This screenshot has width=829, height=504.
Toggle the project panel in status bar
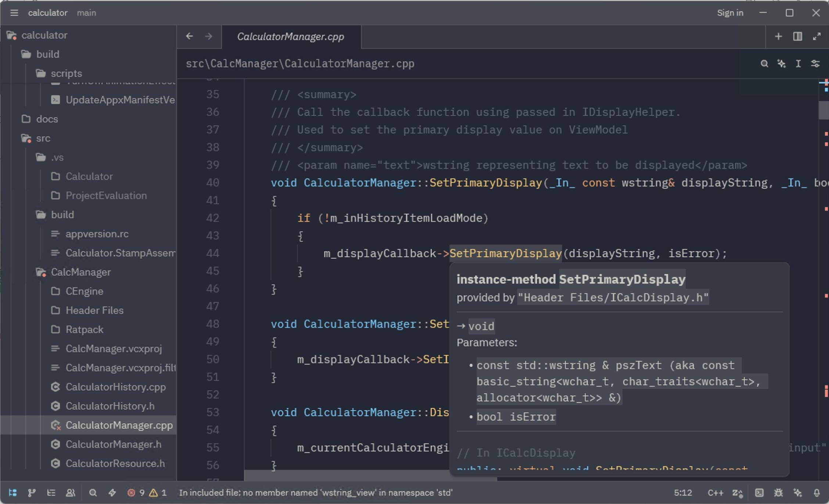pyautogui.click(x=12, y=493)
